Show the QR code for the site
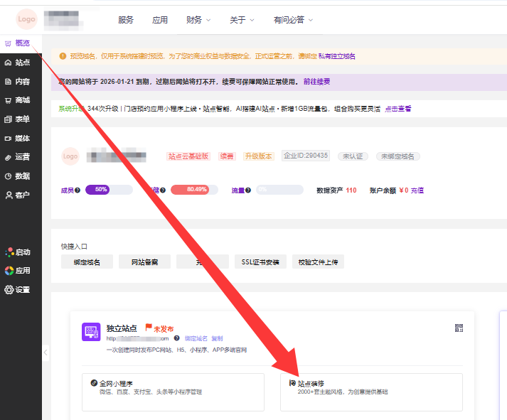 click(x=459, y=328)
